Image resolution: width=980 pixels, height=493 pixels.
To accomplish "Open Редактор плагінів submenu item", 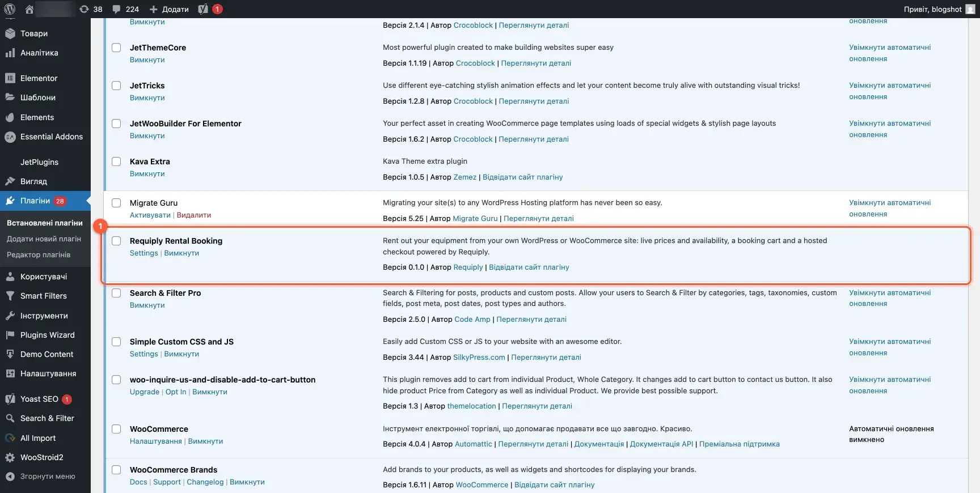I will (x=39, y=254).
